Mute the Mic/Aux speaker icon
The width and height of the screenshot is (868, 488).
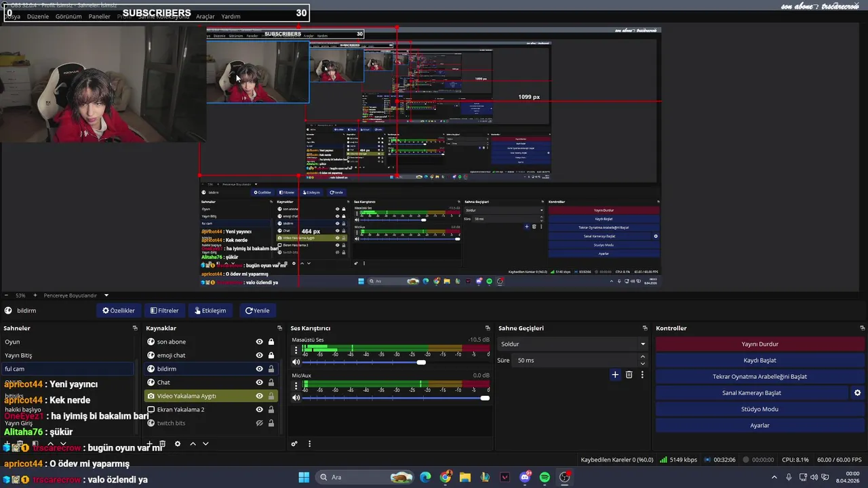pyautogui.click(x=296, y=398)
